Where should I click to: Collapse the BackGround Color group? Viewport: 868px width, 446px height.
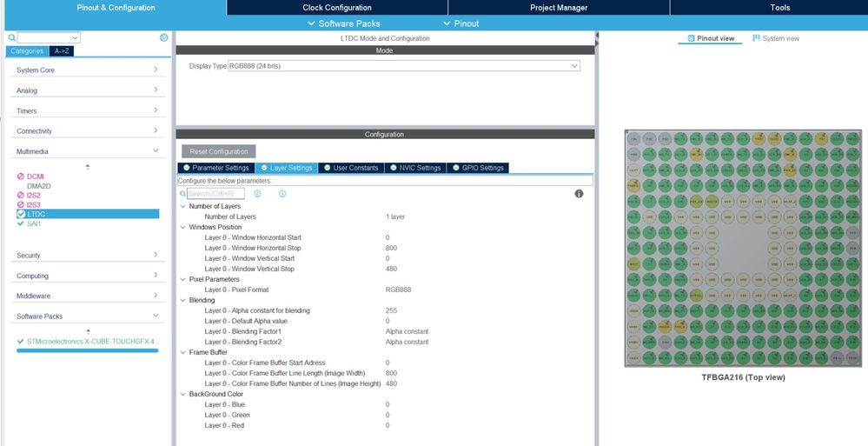(183, 394)
